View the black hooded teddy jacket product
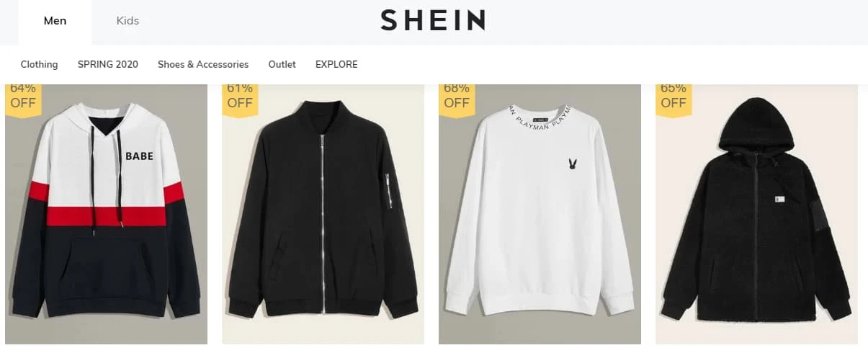 coord(756,214)
